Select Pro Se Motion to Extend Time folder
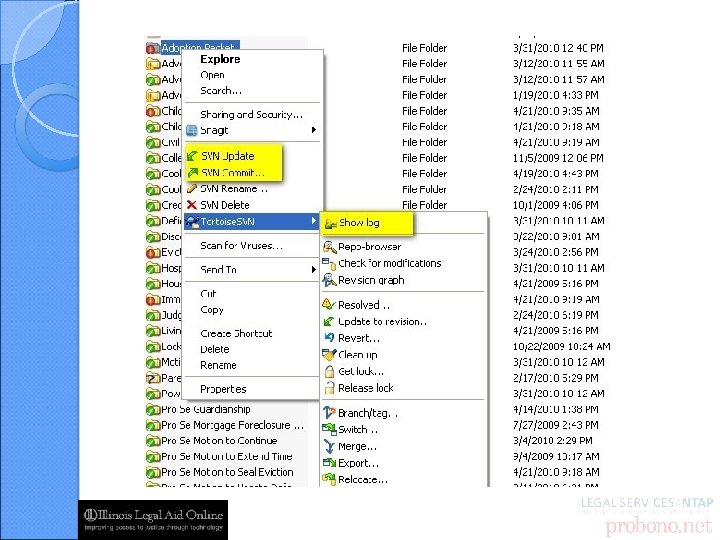 [227, 456]
